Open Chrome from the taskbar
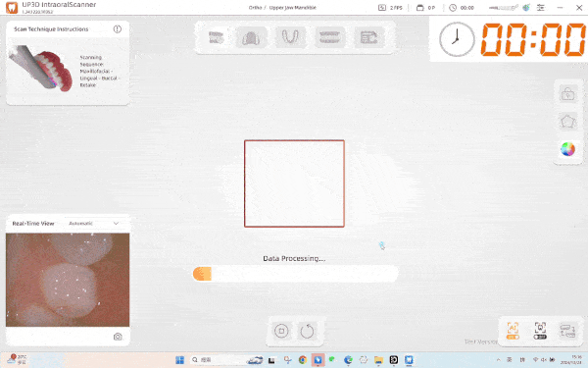The height and width of the screenshot is (368, 588). [303, 360]
